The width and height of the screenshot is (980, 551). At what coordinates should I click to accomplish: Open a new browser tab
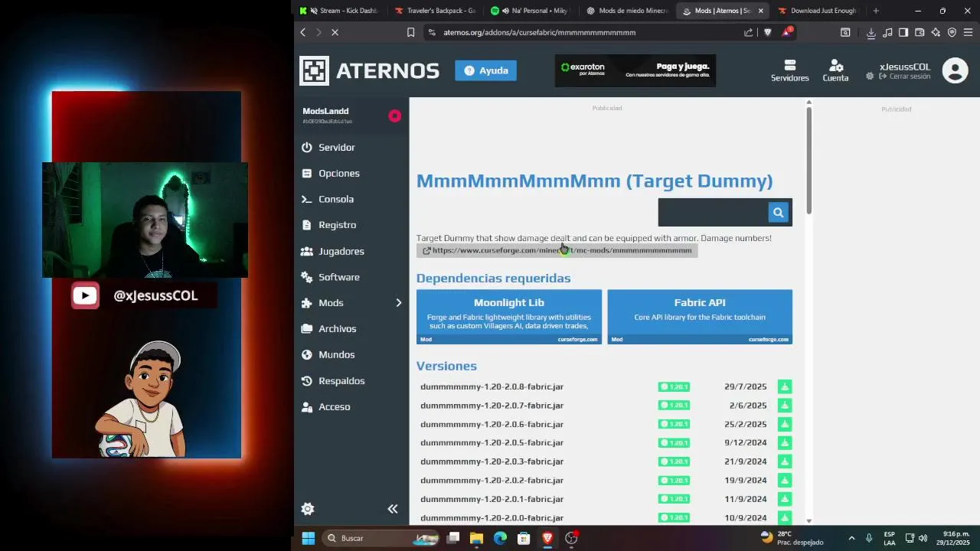click(876, 11)
